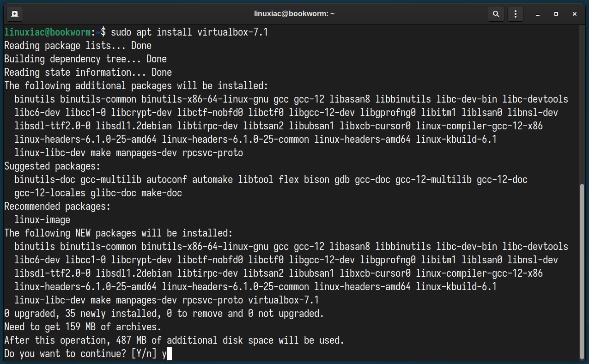
Task: Click the Need to get 159 MB line
Action: click(83, 327)
